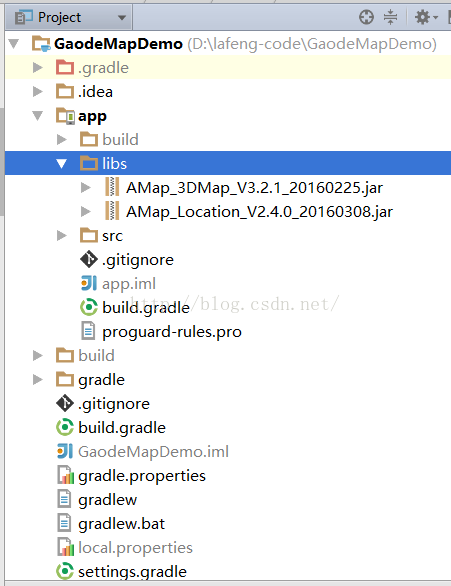Click the Collapse All icon
Image resolution: width=451 pixels, height=586 pixels.
coord(390,17)
